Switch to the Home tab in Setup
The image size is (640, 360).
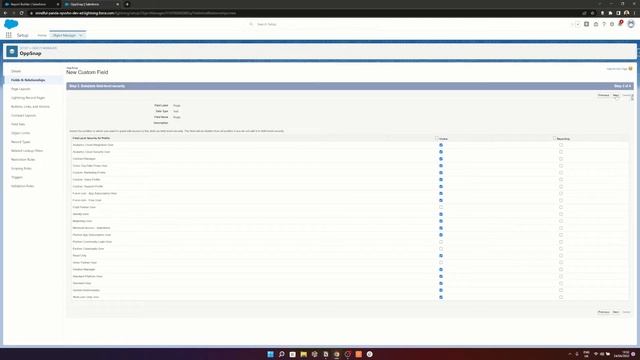click(x=42, y=36)
